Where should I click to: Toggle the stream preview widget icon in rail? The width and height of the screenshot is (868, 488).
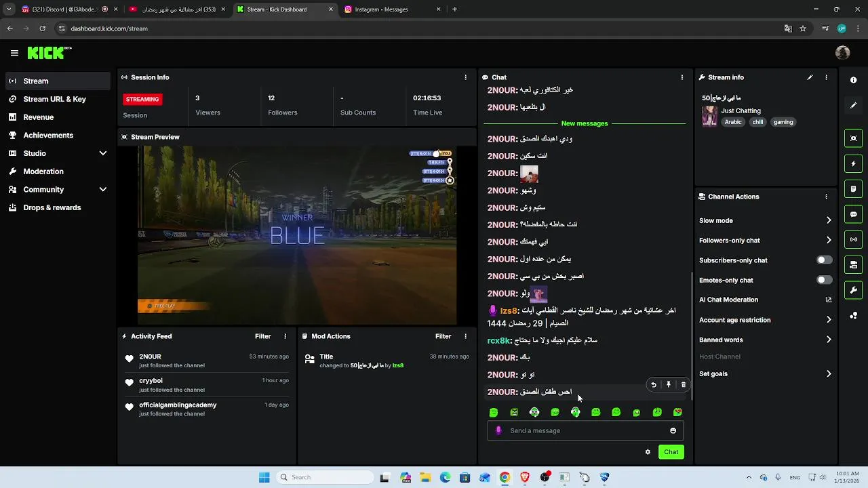(853, 138)
